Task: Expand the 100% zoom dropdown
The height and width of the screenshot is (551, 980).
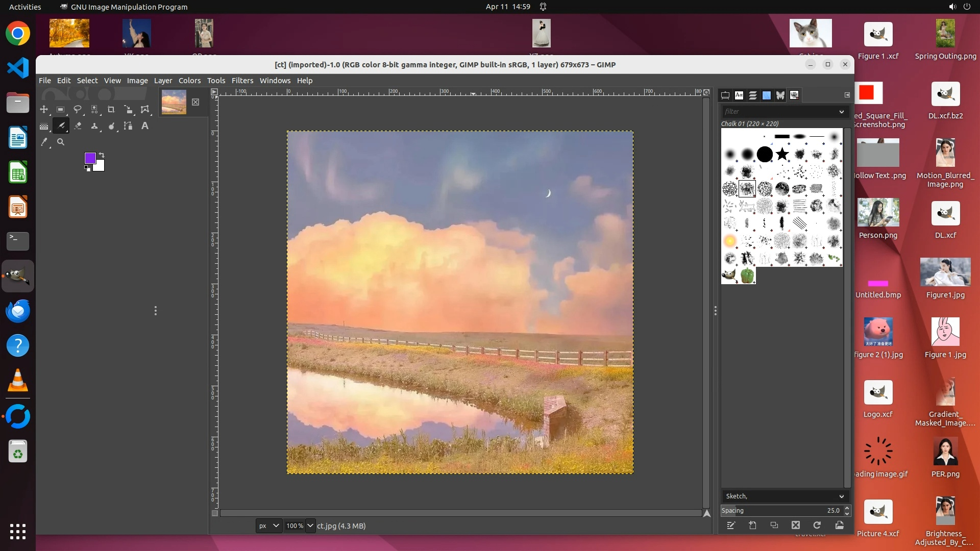Action: [310, 525]
